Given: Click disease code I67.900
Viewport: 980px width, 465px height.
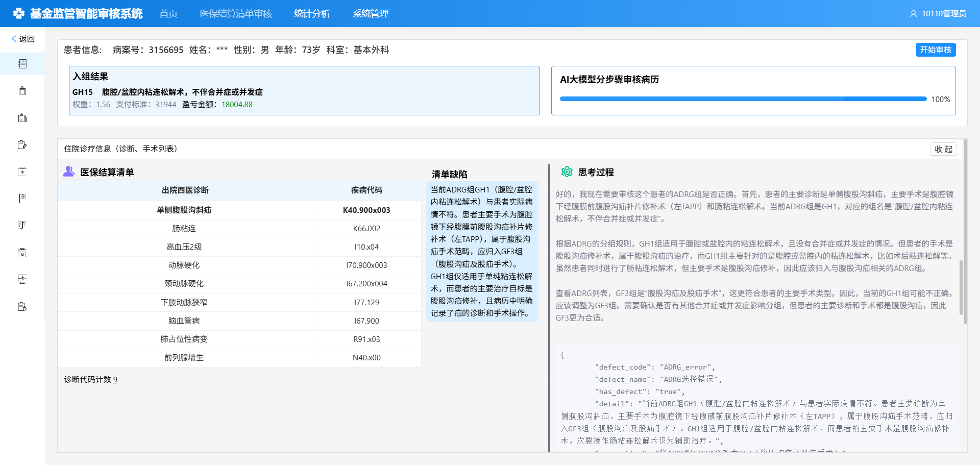Looking at the screenshot, I should pos(366,321).
